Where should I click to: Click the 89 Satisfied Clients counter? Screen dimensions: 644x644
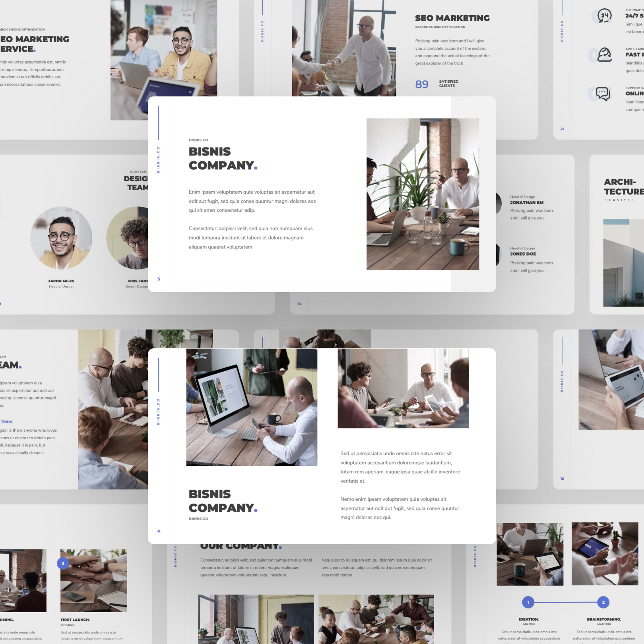[x=421, y=84]
